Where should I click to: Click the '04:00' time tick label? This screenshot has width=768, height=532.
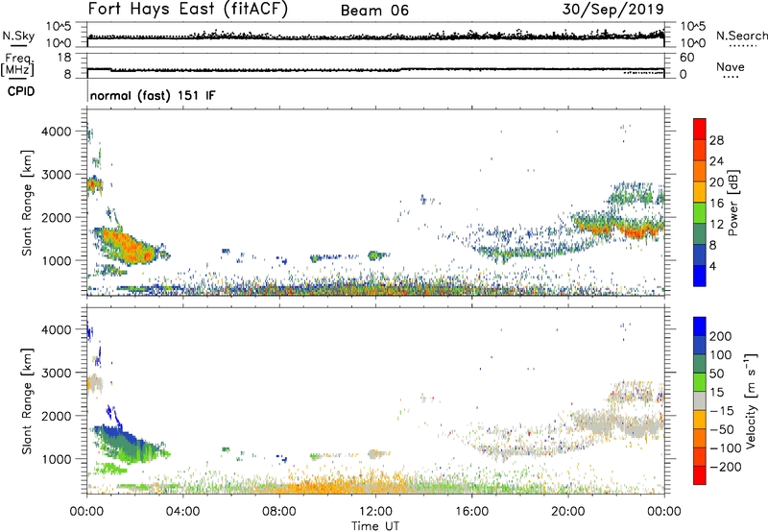182,511
